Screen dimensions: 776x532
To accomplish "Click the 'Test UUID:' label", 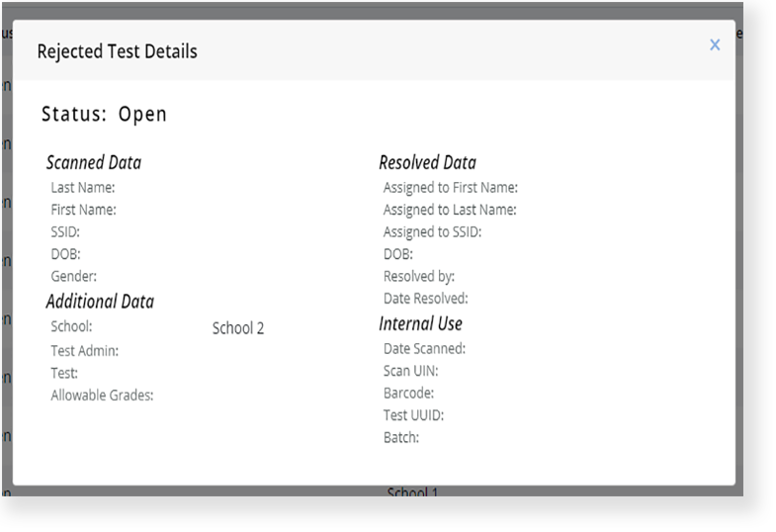I will click(x=413, y=415).
